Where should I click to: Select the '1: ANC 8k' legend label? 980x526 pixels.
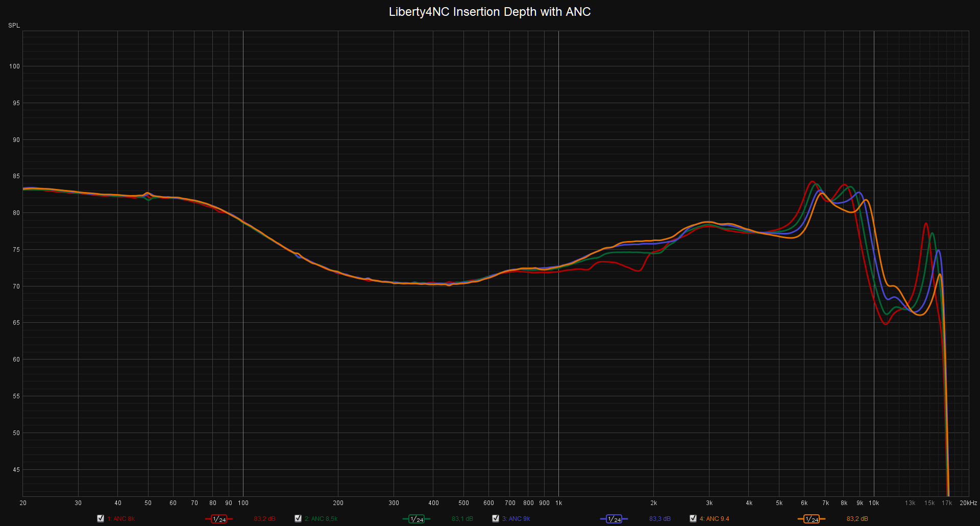[121, 519]
